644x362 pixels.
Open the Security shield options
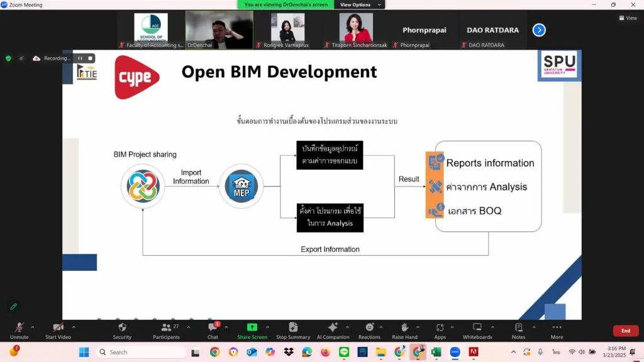(x=122, y=331)
